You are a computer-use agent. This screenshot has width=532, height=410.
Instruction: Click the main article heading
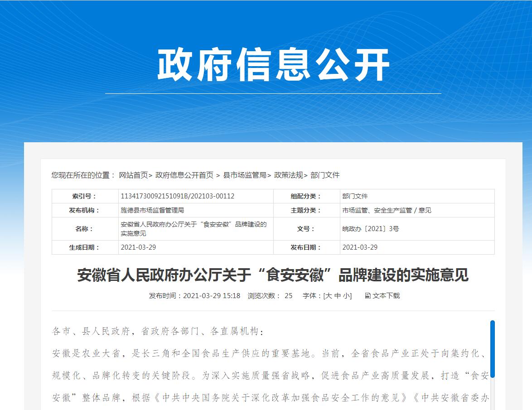point(273,275)
